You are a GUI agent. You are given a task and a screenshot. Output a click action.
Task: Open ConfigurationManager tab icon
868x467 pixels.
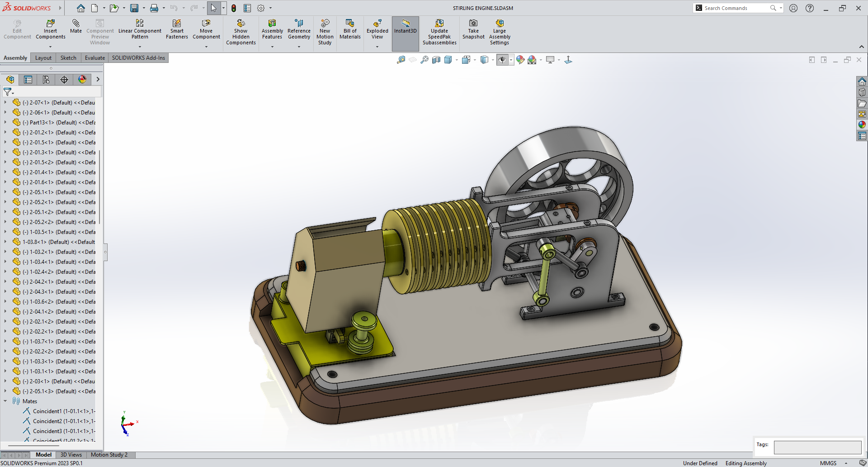point(46,80)
